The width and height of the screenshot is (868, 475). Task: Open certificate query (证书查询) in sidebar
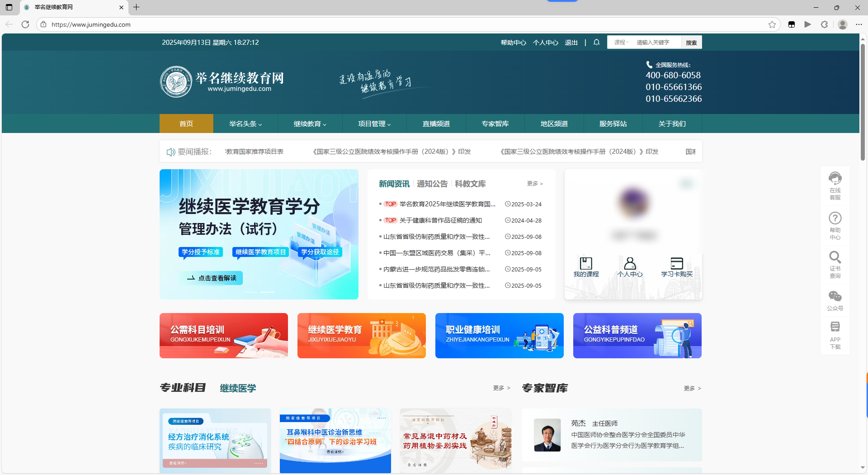click(835, 265)
